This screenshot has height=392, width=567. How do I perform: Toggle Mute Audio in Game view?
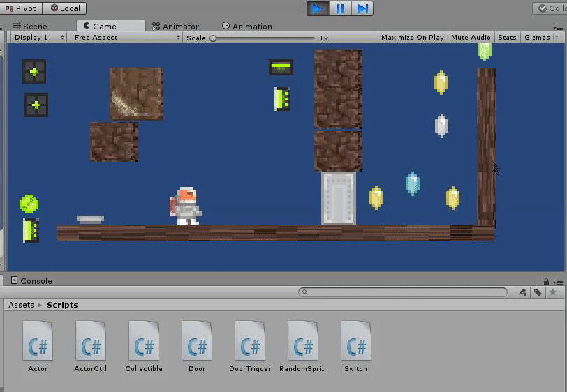click(x=470, y=37)
